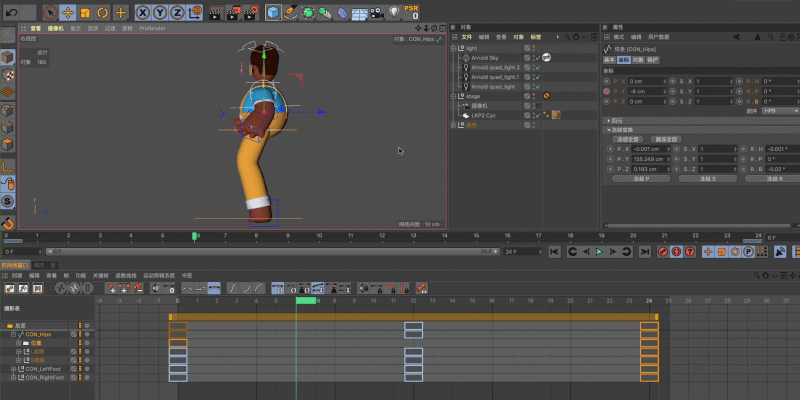The width and height of the screenshot is (800, 400).
Task: Open the 摄像机 viewport menu
Action: [56, 29]
